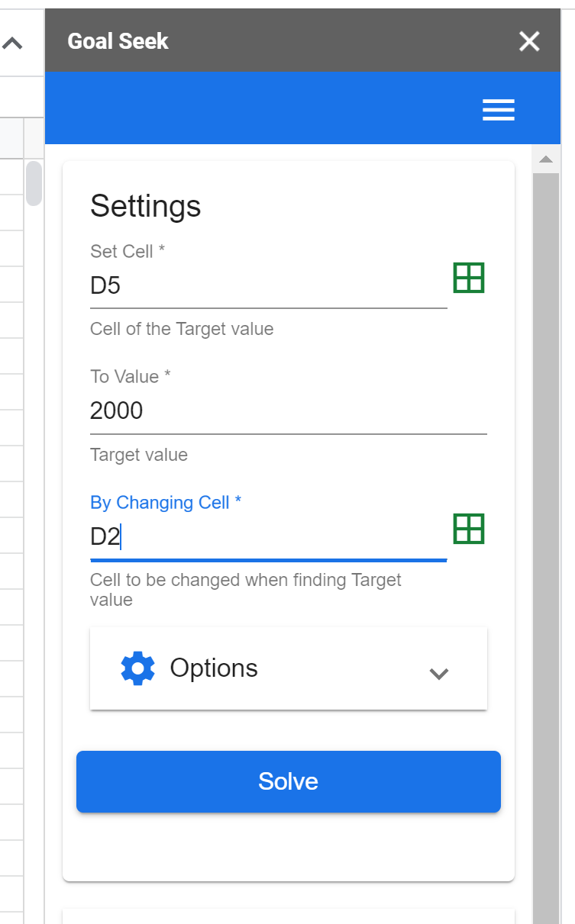
Task: Click the range picker icon beside By Changing Cell
Action: tap(469, 529)
